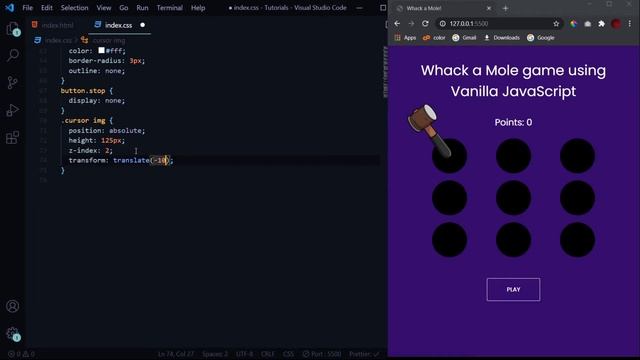Image resolution: width=640 pixels, height=360 pixels.
Task: Open the Accounts menu icon
Action: point(13,306)
